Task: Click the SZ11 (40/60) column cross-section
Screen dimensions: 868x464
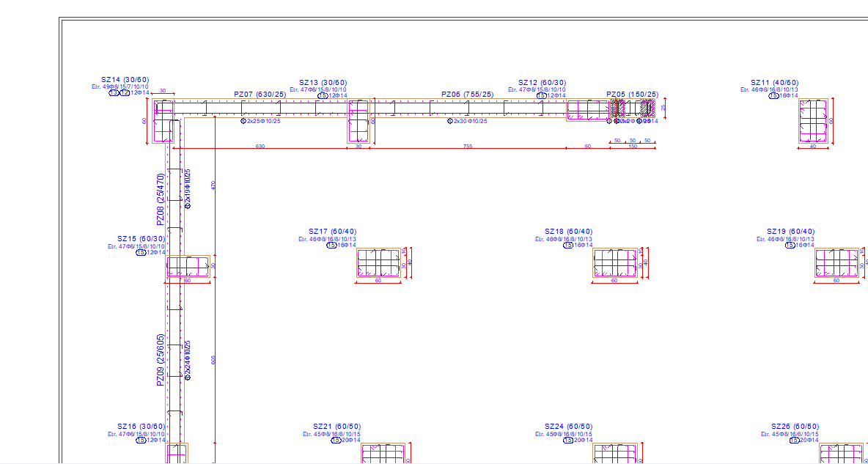Action: [x=814, y=122]
